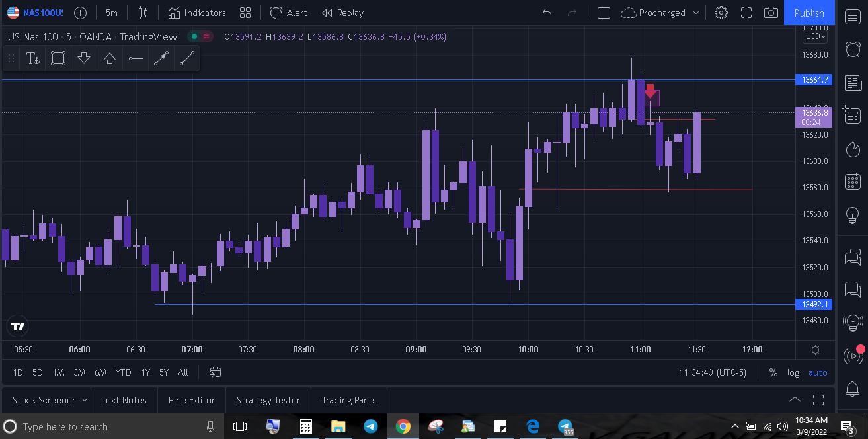Select the Trend Line tool
Screen dimensions: 868x439
tap(187, 59)
